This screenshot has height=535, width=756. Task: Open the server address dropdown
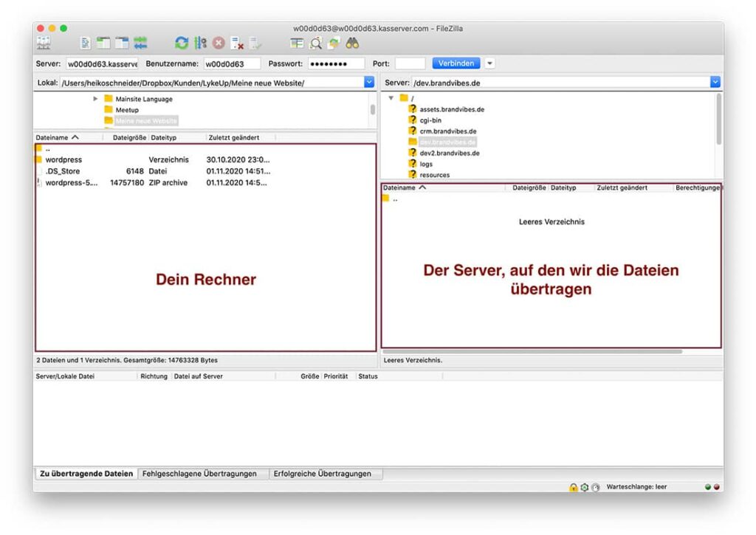(x=714, y=82)
